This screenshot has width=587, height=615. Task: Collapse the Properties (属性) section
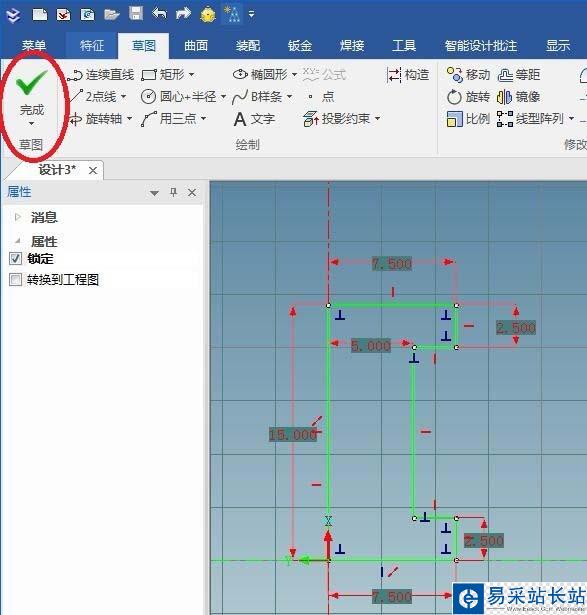(17, 240)
